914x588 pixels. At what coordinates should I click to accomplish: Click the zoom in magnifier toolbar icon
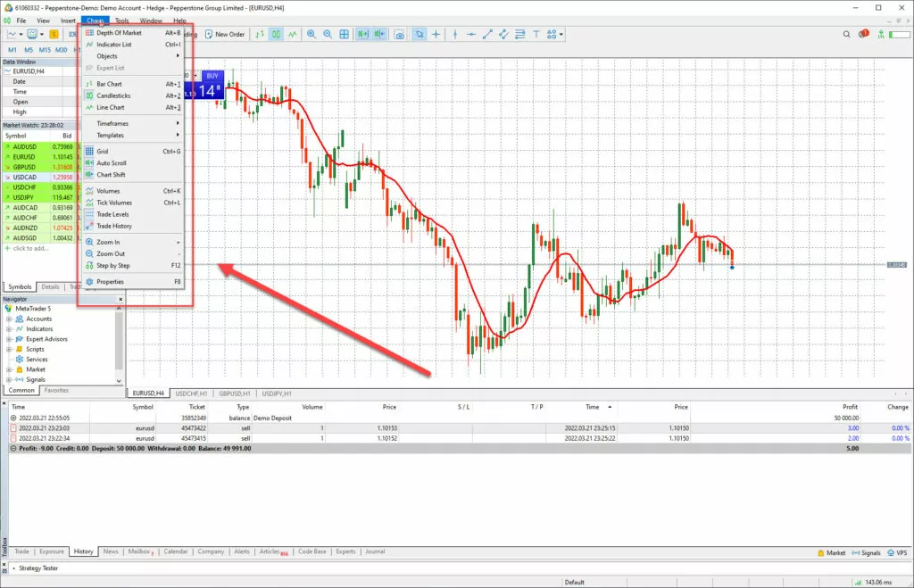312,35
